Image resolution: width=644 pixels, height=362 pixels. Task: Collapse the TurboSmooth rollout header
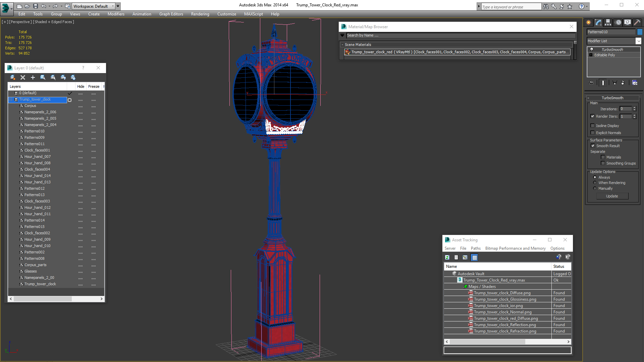point(612,98)
